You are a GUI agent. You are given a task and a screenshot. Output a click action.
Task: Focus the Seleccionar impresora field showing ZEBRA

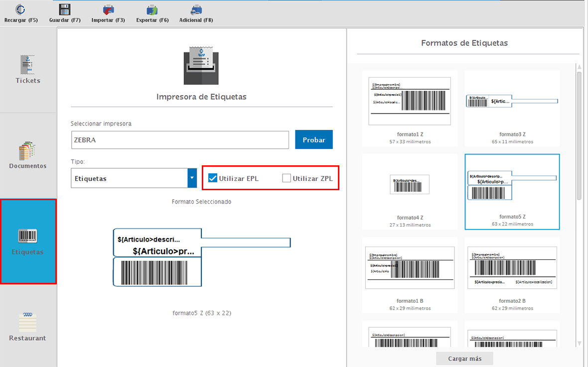180,140
